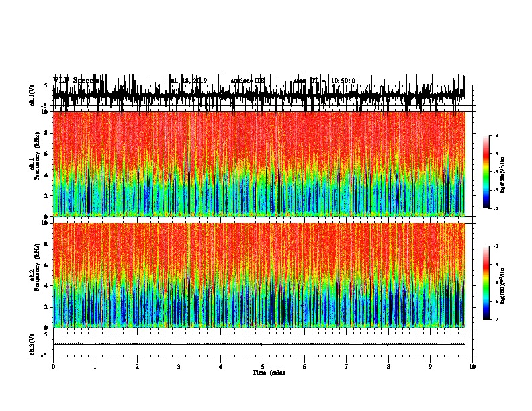
Task: Click the 'station=' label in the header
Action: point(242,81)
